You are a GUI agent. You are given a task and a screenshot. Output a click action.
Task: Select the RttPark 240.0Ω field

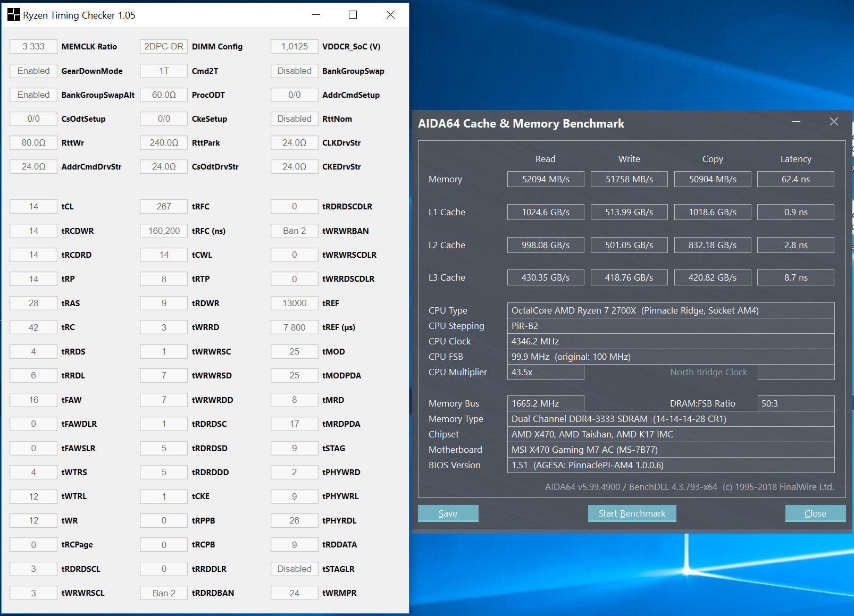click(164, 143)
